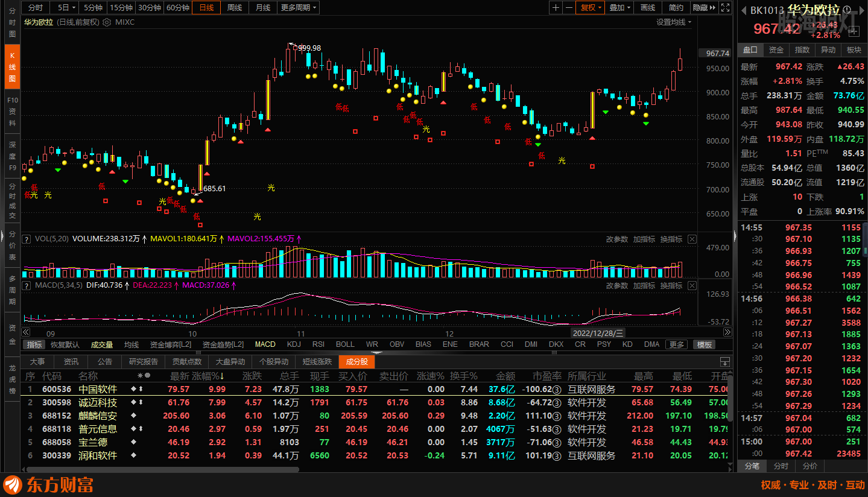This screenshot has height=497, width=868.
Task: Open the 个股异动 tab
Action: [274, 362]
